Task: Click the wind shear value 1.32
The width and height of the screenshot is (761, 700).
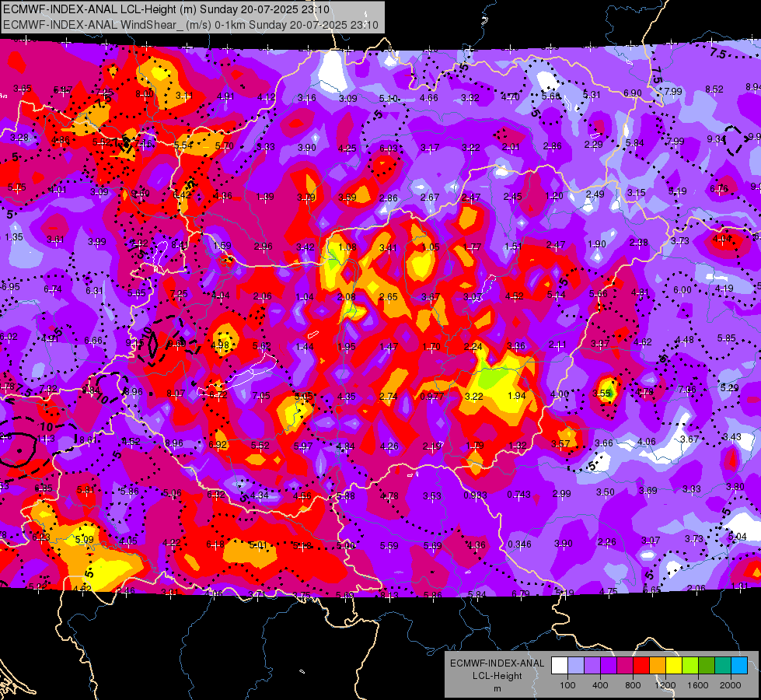Action: click(x=518, y=445)
